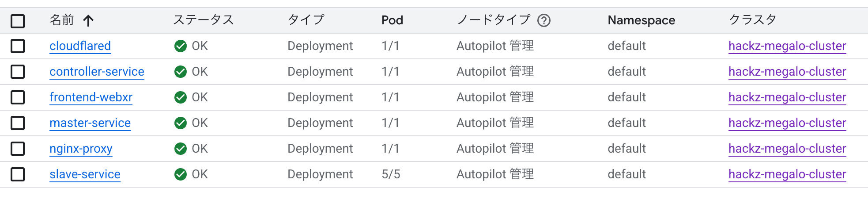The image size is (868, 200).
Task: Click the クラスタ column header
Action: 752,20
